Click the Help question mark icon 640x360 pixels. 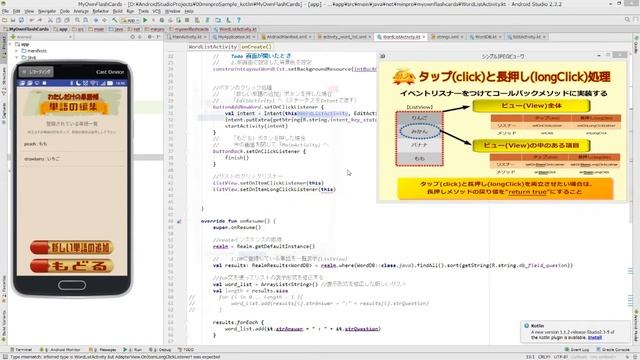(x=239, y=20)
